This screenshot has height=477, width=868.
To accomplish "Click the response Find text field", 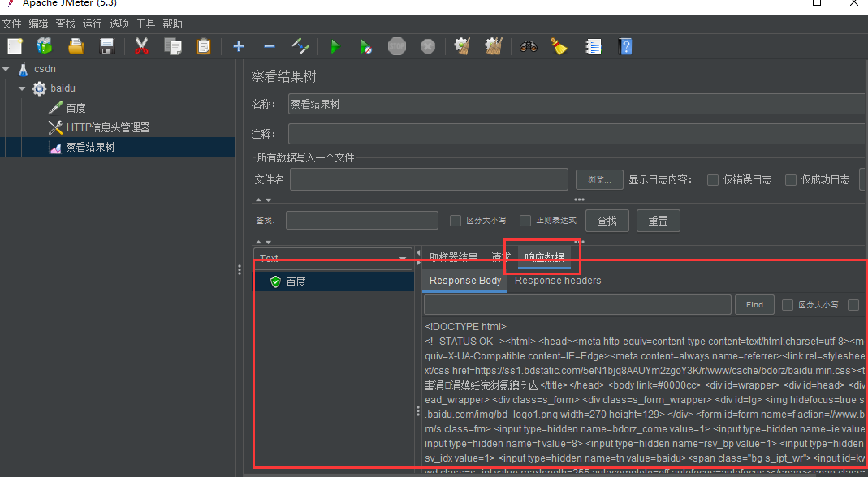I will pos(577,305).
